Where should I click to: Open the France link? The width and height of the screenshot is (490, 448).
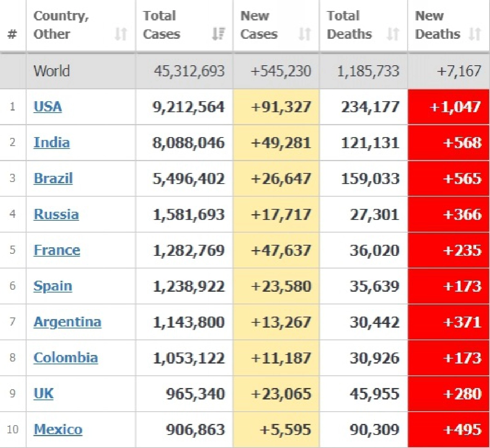[57, 251]
